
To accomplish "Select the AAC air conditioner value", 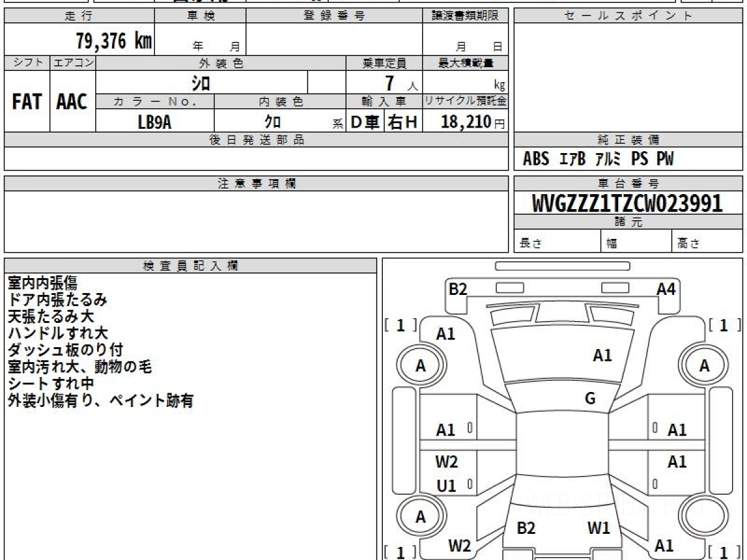I will (72, 101).
